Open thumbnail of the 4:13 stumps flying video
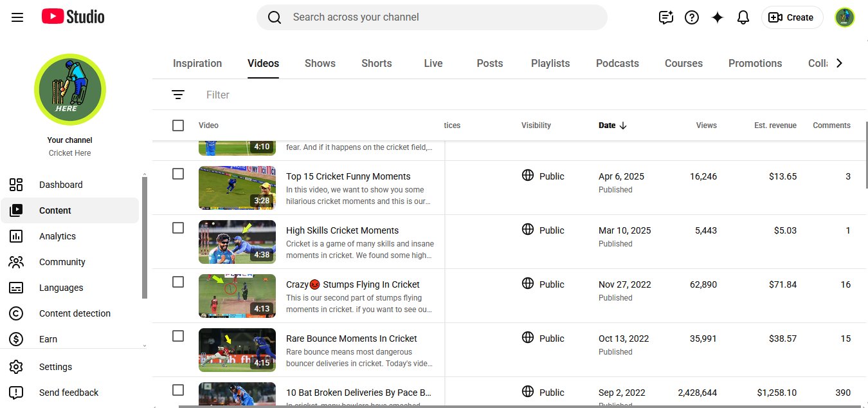The image size is (868, 408). [x=237, y=296]
